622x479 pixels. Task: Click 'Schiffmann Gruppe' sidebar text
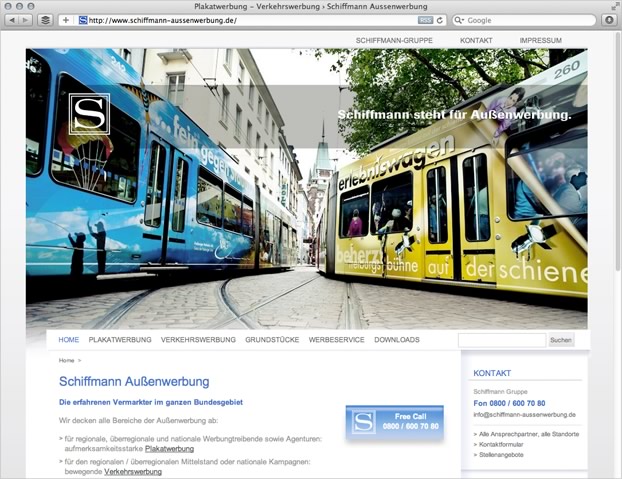tap(500, 392)
